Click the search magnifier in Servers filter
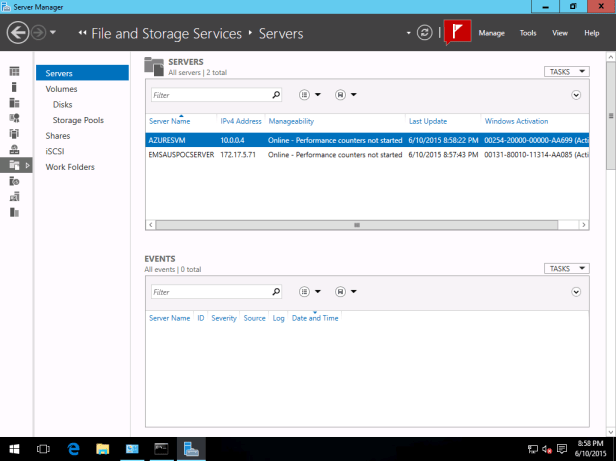 point(277,95)
